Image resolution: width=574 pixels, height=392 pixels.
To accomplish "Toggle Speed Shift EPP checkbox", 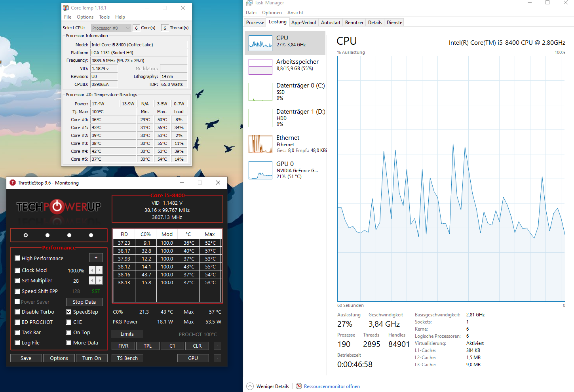I will (x=17, y=291).
